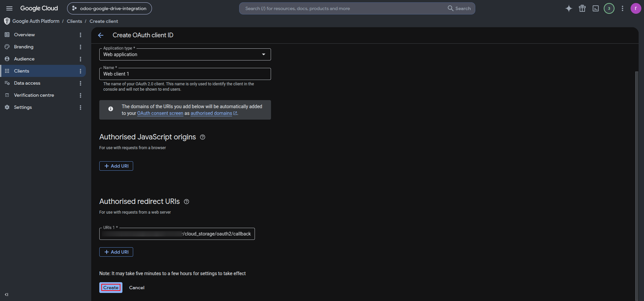Click the three-dot menu next to Audience

point(80,59)
